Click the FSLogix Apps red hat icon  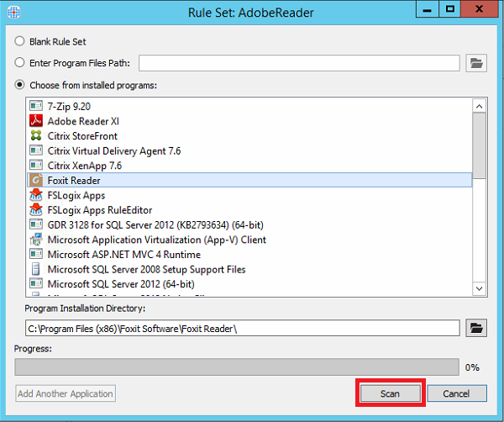click(36, 195)
